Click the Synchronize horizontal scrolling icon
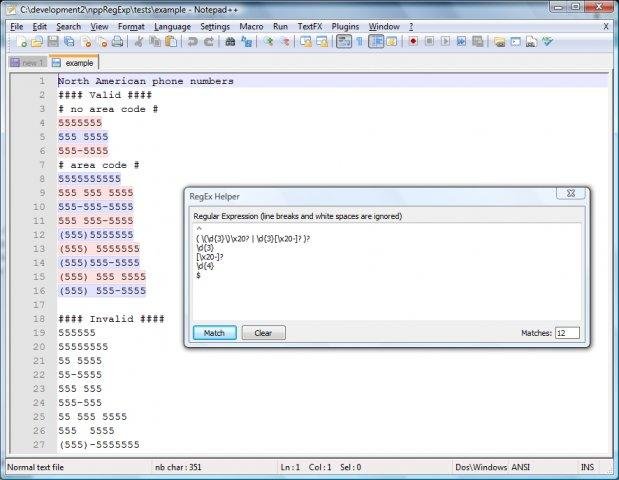This screenshot has width=619, height=480. click(322, 41)
